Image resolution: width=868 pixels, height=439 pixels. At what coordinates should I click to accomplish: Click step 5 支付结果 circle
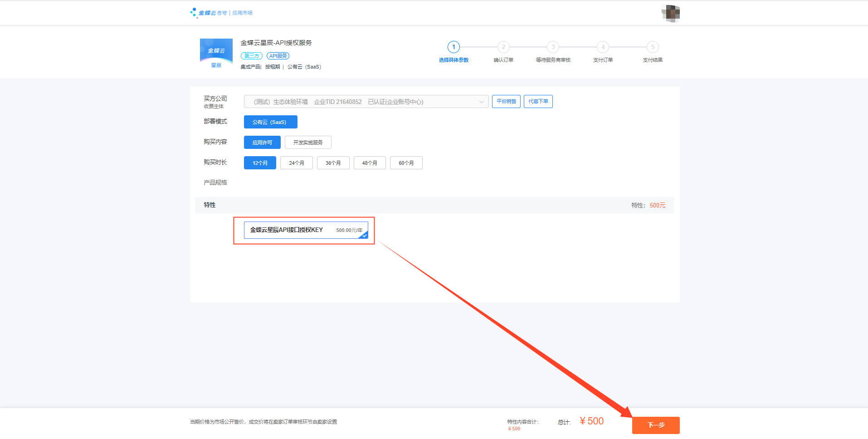coord(653,47)
